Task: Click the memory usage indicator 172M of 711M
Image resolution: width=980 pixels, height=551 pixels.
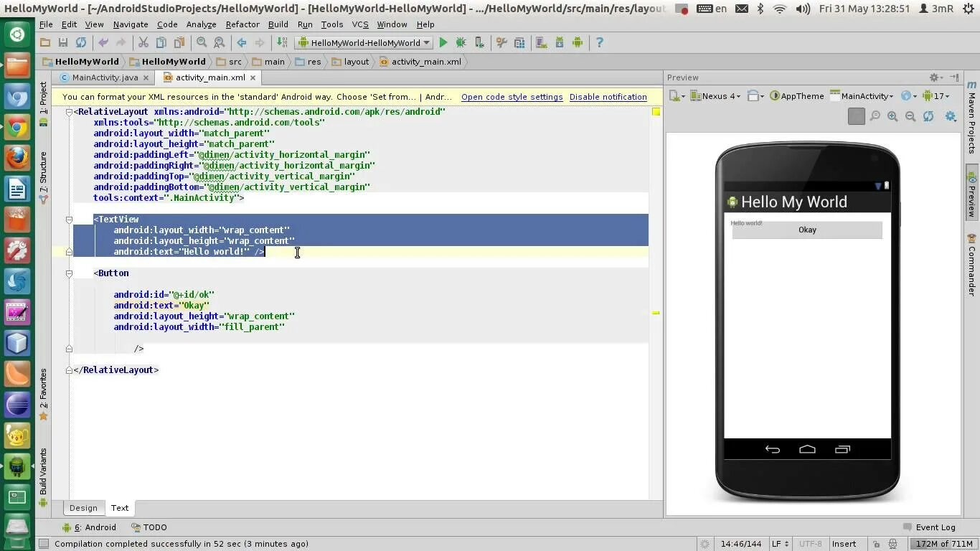Action: coord(944,544)
